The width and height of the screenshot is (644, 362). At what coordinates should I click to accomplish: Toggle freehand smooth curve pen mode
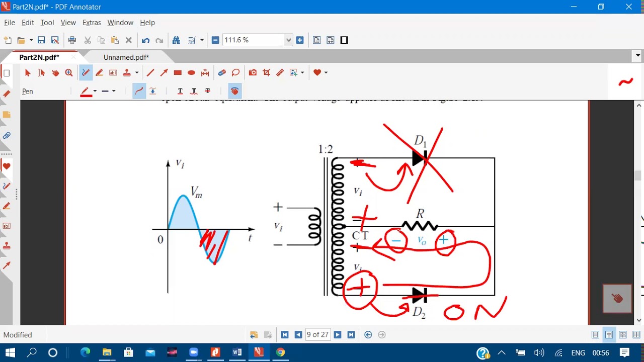139,91
